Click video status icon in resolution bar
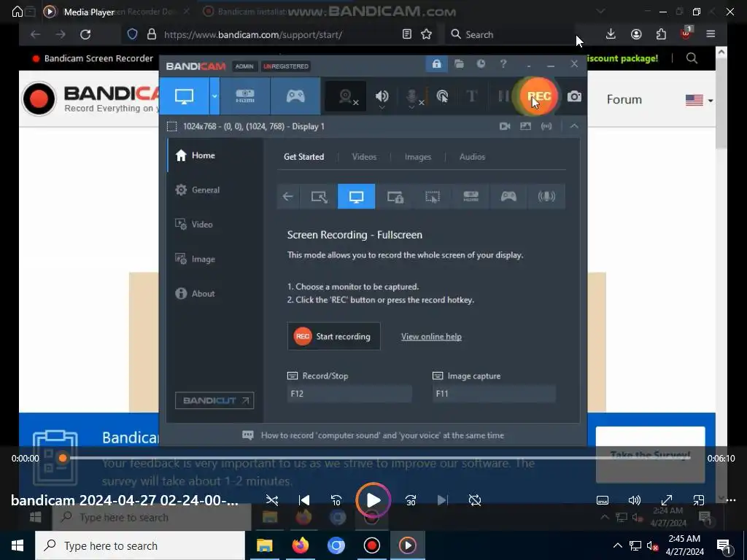The width and height of the screenshot is (747, 560). 505,126
